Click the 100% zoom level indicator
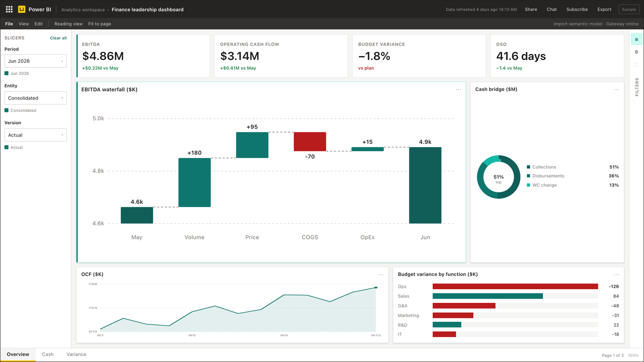 point(633,356)
